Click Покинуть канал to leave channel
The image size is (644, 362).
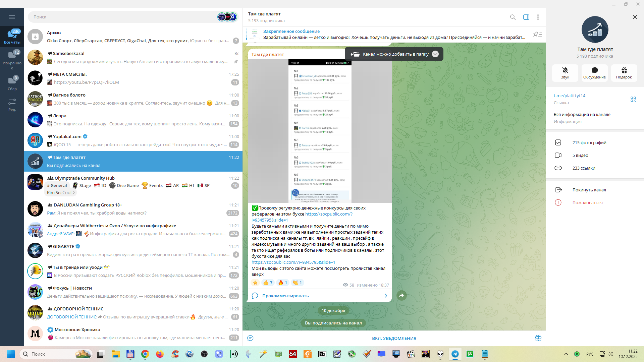[x=589, y=190]
